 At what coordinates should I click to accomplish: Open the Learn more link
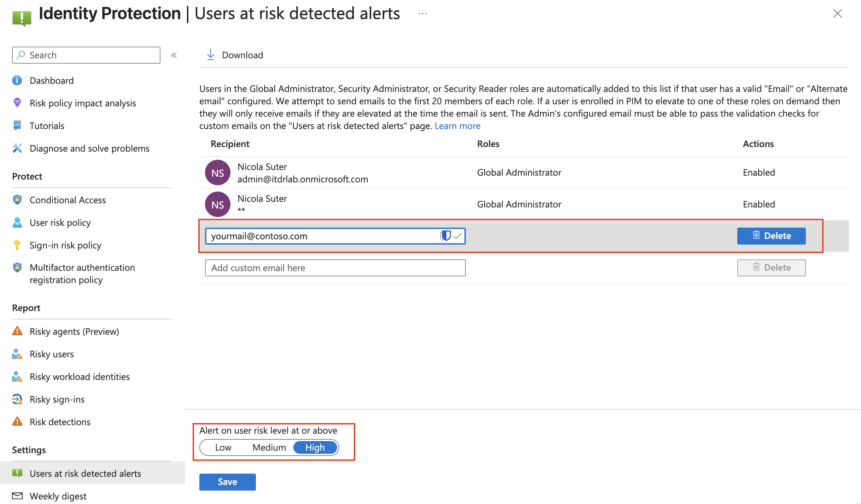coord(457,125)
